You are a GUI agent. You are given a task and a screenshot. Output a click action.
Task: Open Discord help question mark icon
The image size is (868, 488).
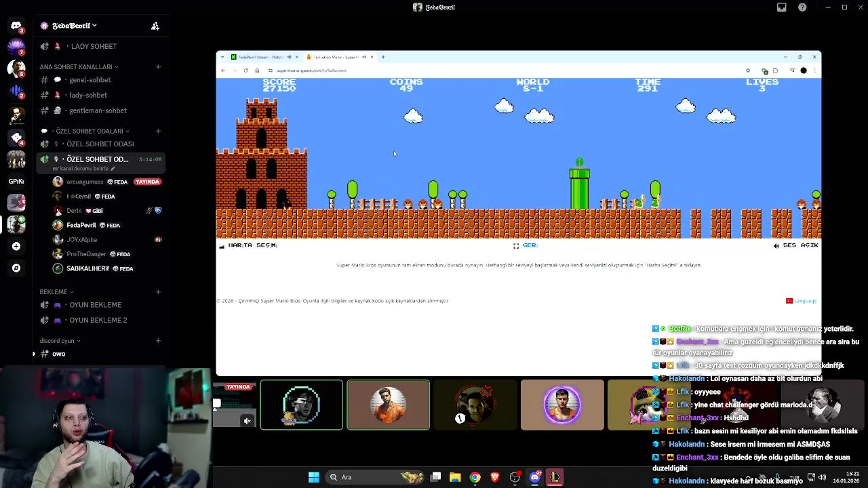coord(803,7)
